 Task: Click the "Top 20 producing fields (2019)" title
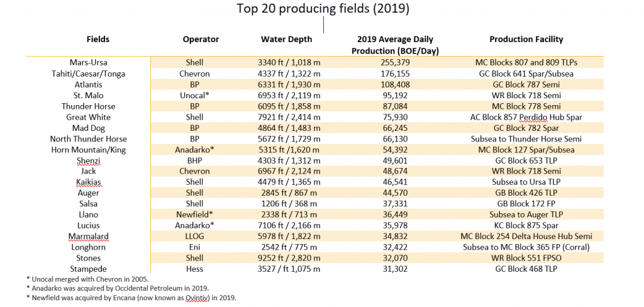(x=322, y=9)
